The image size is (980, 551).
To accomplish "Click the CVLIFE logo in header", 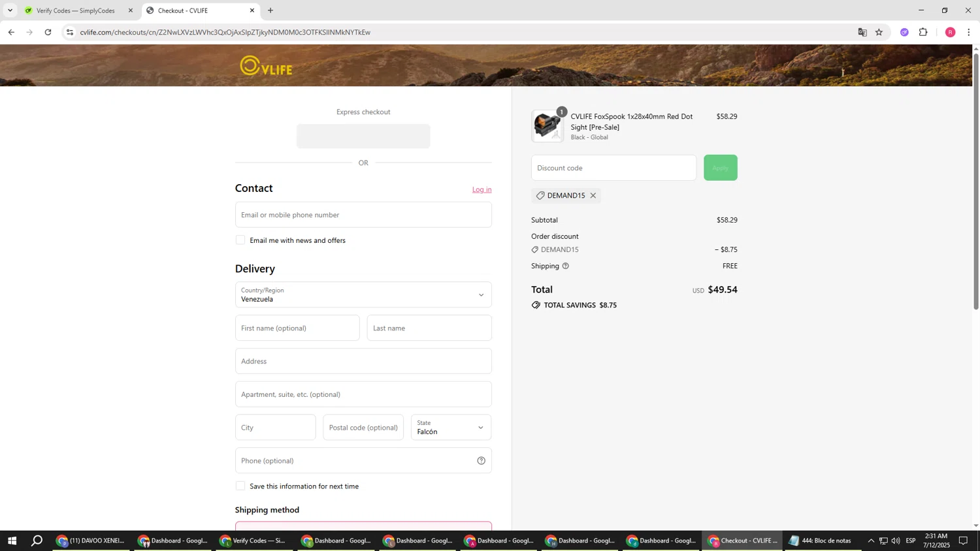I will [266, 66].
